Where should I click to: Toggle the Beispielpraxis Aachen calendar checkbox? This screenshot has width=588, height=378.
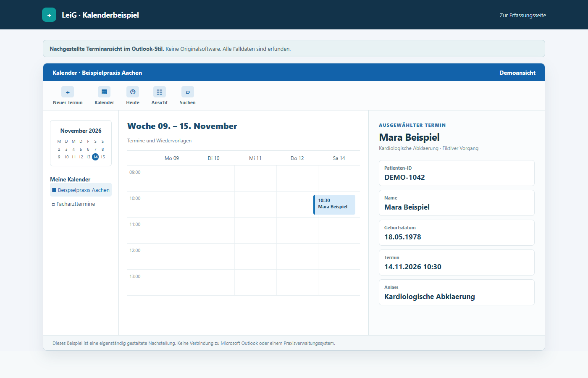tap(54, 190)
